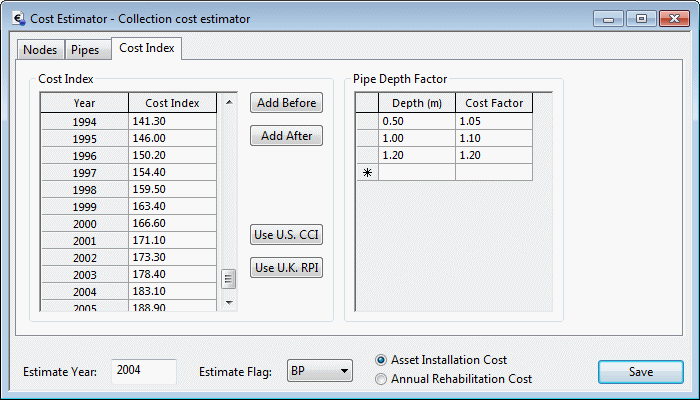The width and height of the screenshot is (700, 400).
Task: Select Asset Installation Cost option
Action: pos(381,360)
